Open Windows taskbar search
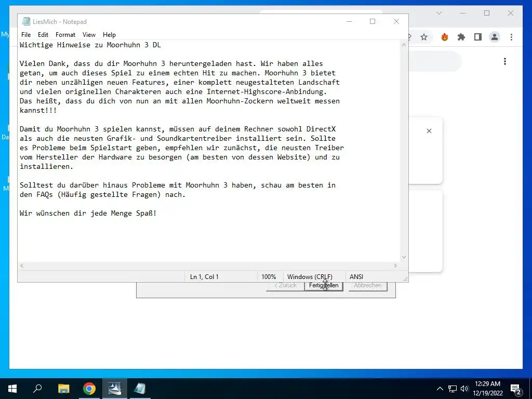 coord(37,389)
